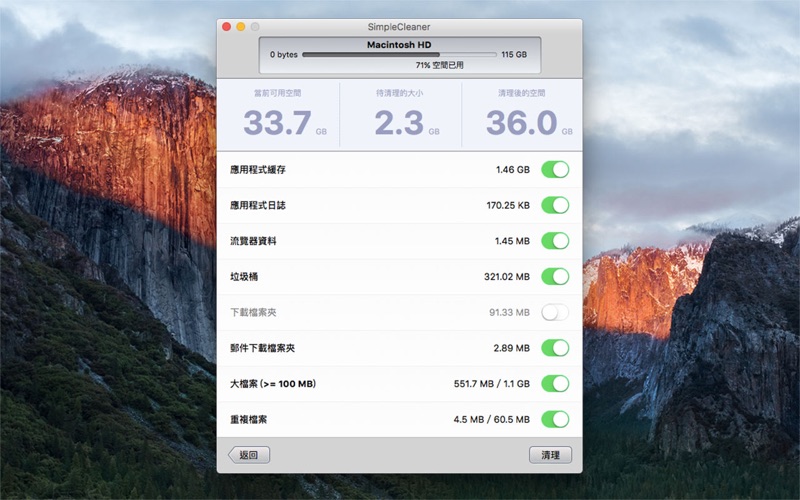Click the 待清理的大小 heading
The width and height of the screenshot is (800, 500).
click(399, 93)
